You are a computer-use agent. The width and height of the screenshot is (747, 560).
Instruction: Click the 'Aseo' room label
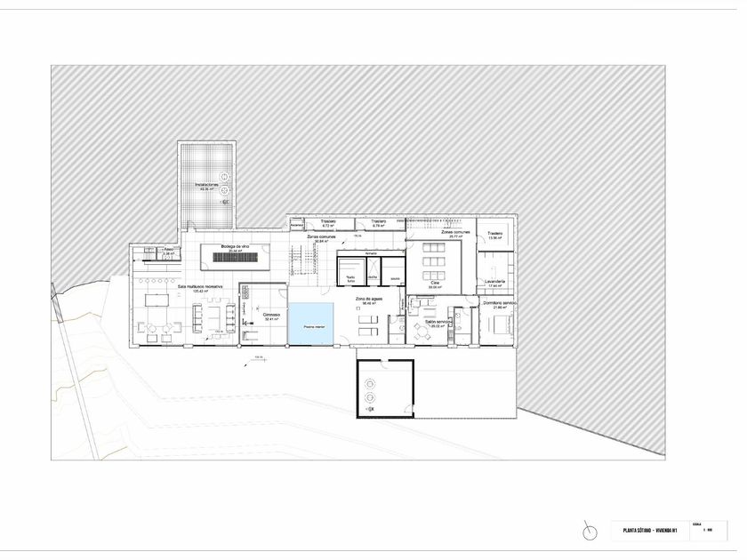point(169,249)
